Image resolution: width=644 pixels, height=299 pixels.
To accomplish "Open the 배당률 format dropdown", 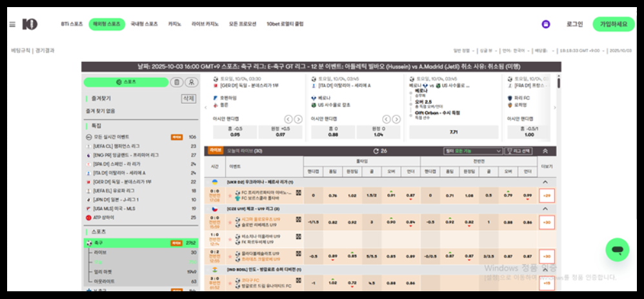I will tap(544, 51).
